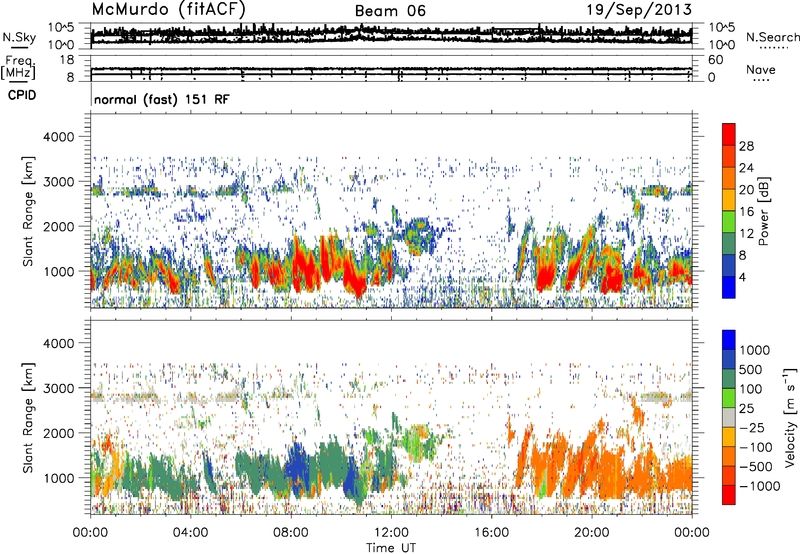Select the '4000' tick of the power panel

[58, 137]
